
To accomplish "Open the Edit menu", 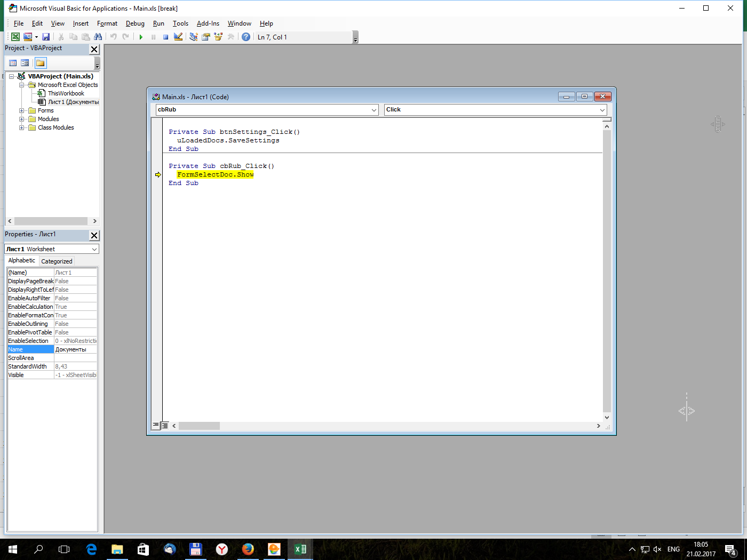I will (x=37, y=23).
